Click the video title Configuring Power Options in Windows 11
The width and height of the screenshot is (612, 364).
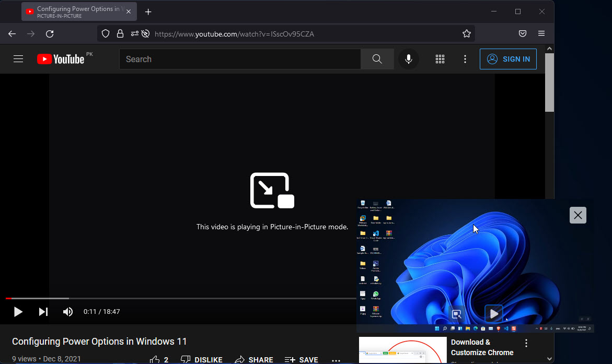tap(99, 342)
